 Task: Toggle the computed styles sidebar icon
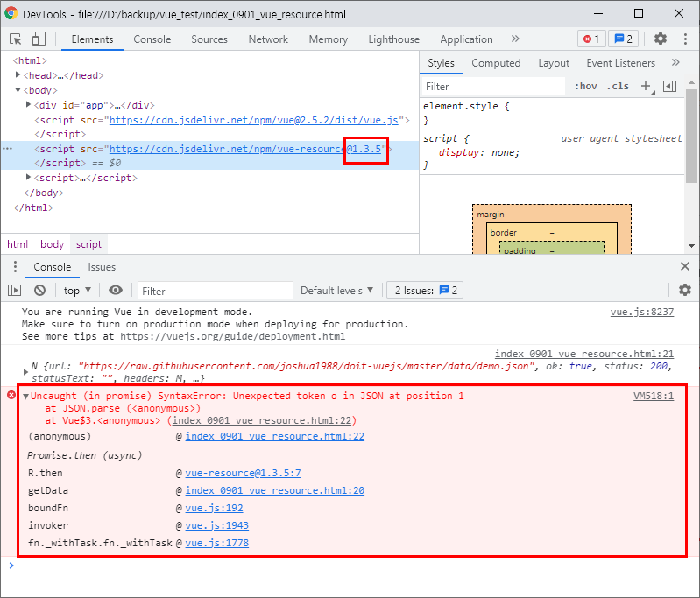[669, 86]
